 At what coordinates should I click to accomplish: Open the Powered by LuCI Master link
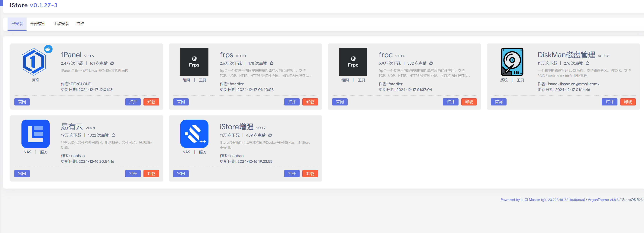(543, 199)
